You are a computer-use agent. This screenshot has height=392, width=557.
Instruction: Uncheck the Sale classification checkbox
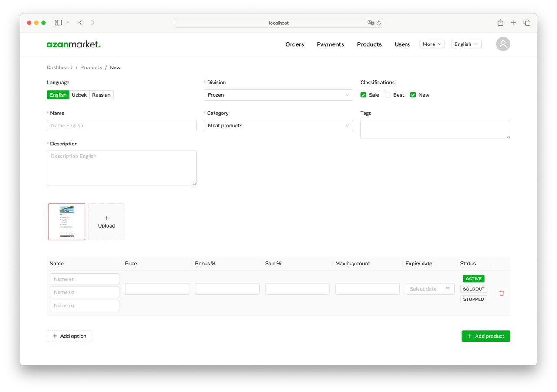click(x=363, y=94)
